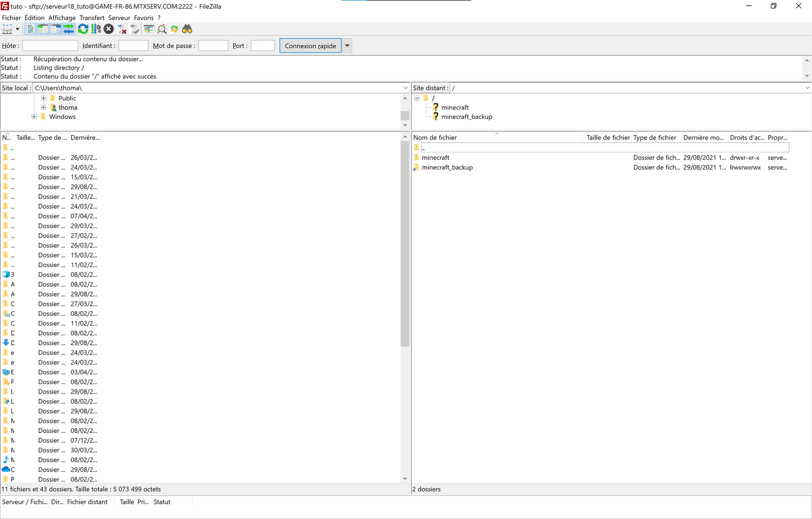The height and width of the screenshot is (519, 812).
Task: Click the Connexion rapide button
Action: pos(311,46)
